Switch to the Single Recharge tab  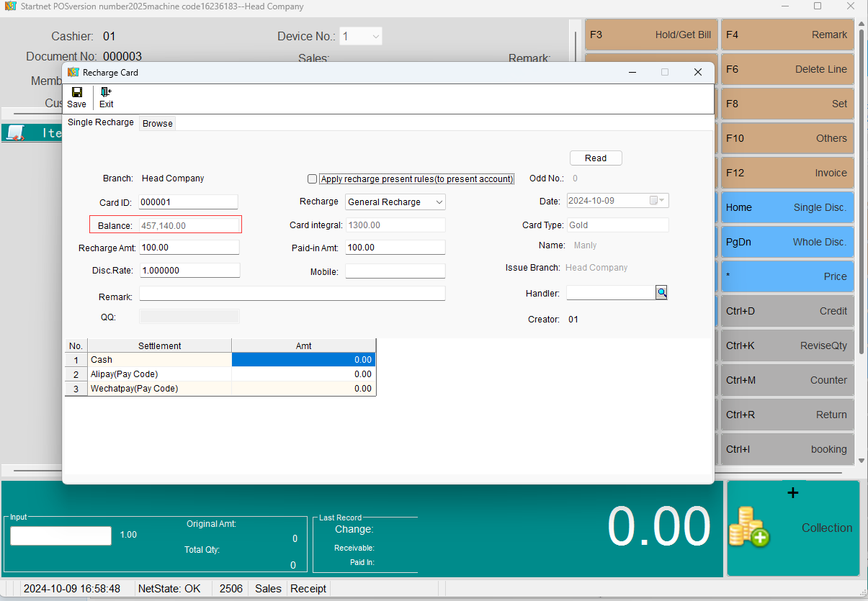point(101,122)
